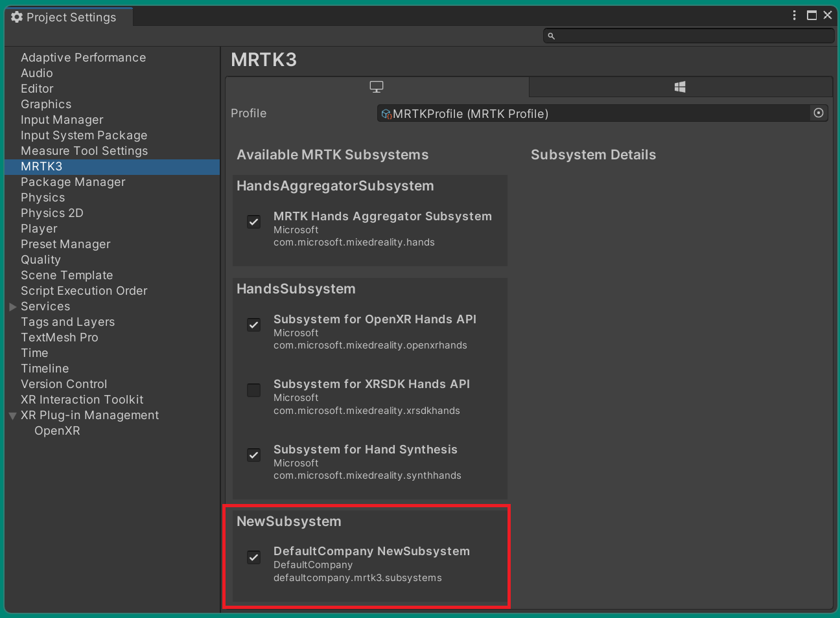Select the MRTKProfile profile field

point(593,114)
